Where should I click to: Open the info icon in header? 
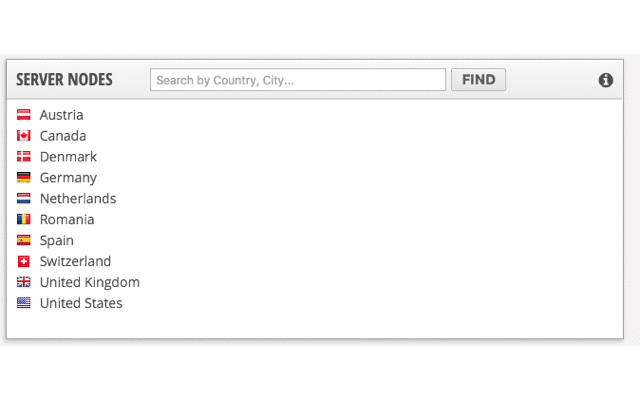[606, 80]
